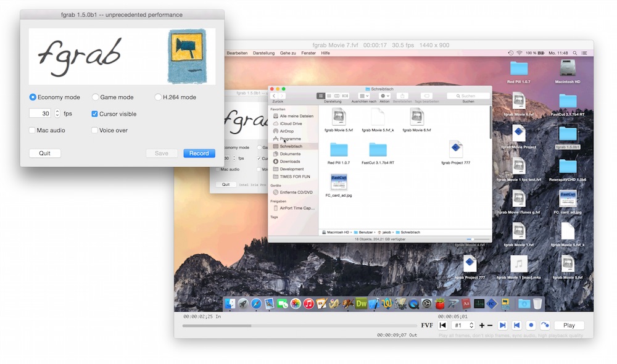Open Bearbeiten menu
This screenshot has width=617, height=364.
237,52
